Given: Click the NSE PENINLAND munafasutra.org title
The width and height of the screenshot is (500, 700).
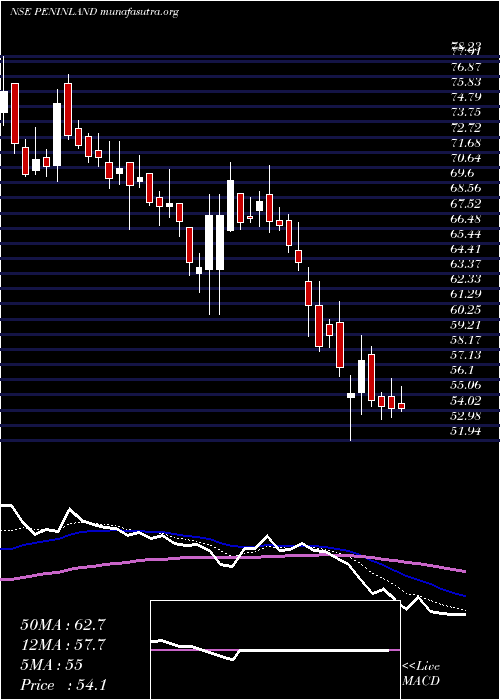Looking at the screenshot, I should click(x=94, y=12).
